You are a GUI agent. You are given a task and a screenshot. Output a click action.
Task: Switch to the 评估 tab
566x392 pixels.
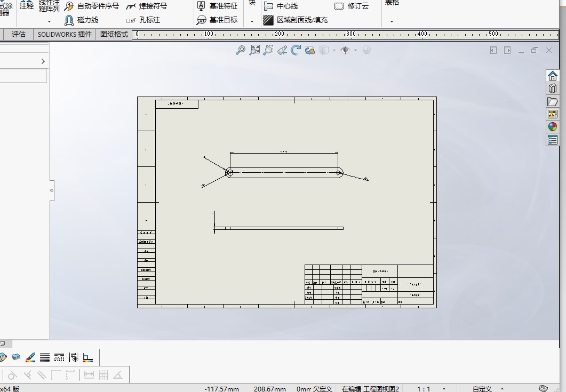[x=19, y=34]
